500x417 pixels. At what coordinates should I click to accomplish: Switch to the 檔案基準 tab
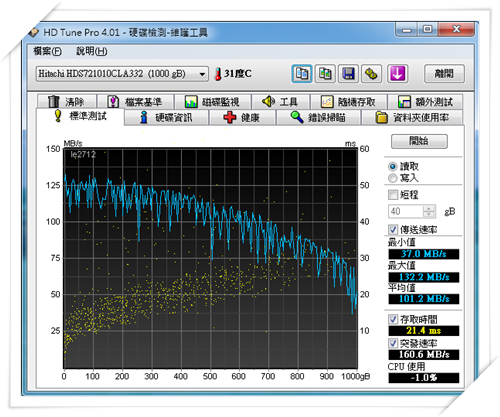pos(135,102)
